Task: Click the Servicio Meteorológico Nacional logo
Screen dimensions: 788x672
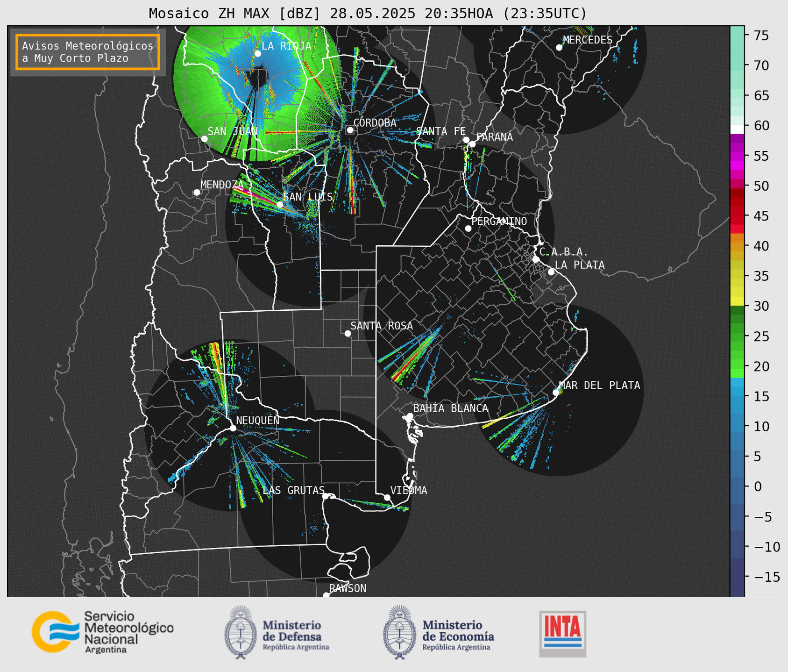Action: (103, 632)
